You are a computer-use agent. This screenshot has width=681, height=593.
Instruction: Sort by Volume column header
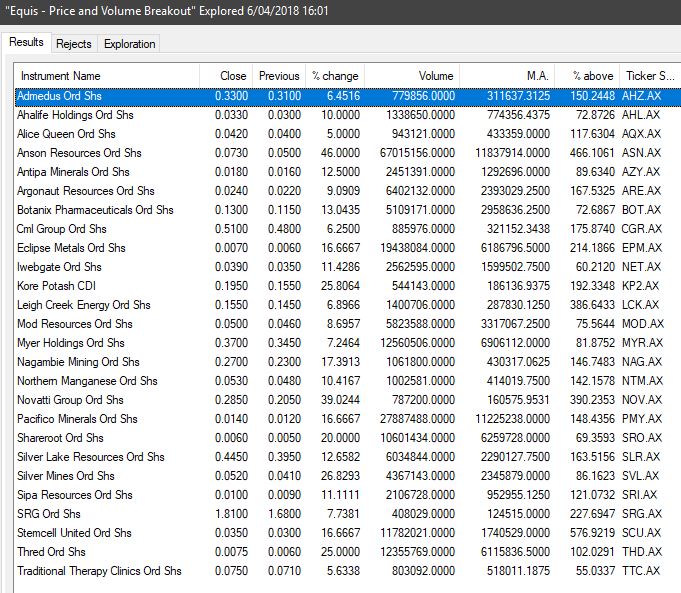click(x=412, y=76)
